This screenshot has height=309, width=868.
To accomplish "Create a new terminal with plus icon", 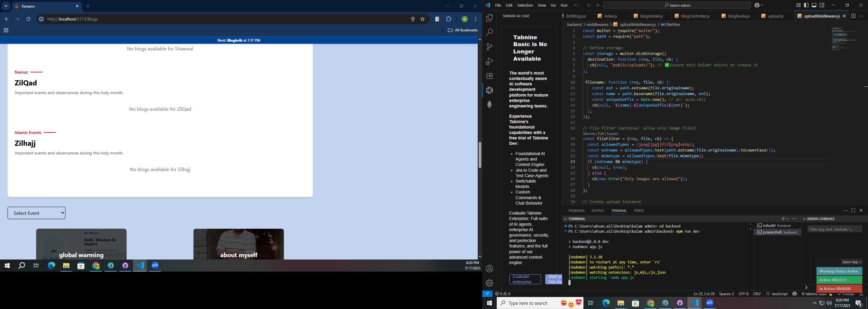I will [x=783, y=219].
